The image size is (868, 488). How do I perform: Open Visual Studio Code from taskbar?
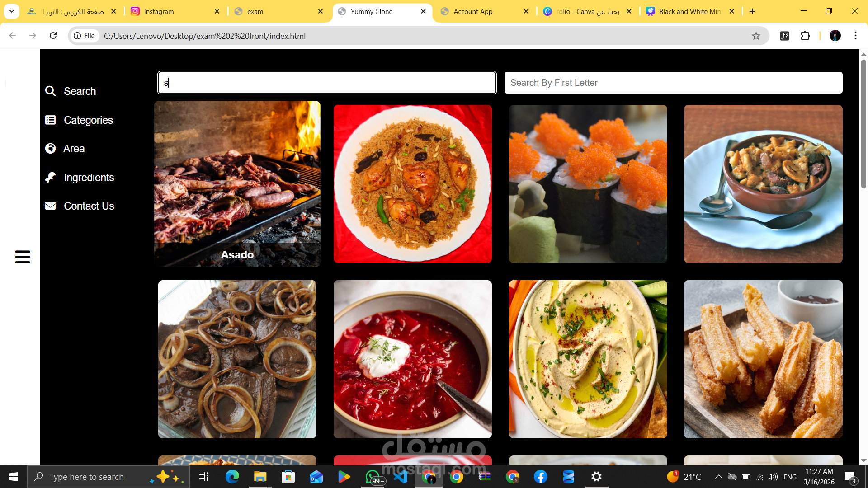point(401,477)
